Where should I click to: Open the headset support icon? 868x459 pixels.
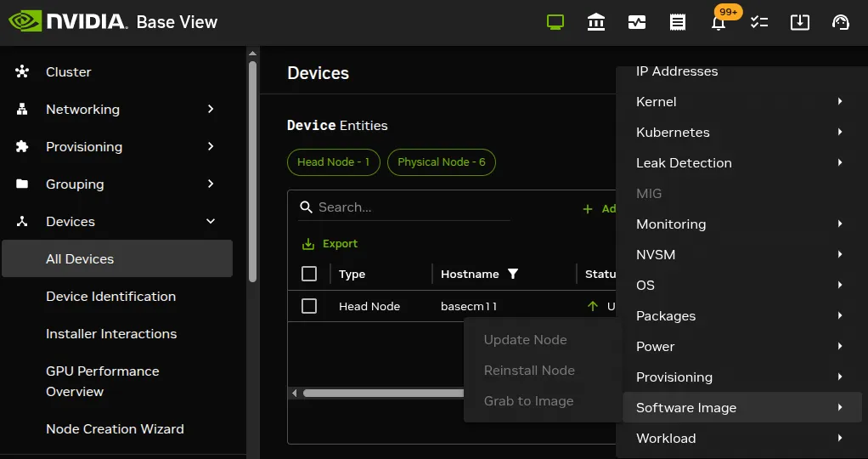(841, 22)
